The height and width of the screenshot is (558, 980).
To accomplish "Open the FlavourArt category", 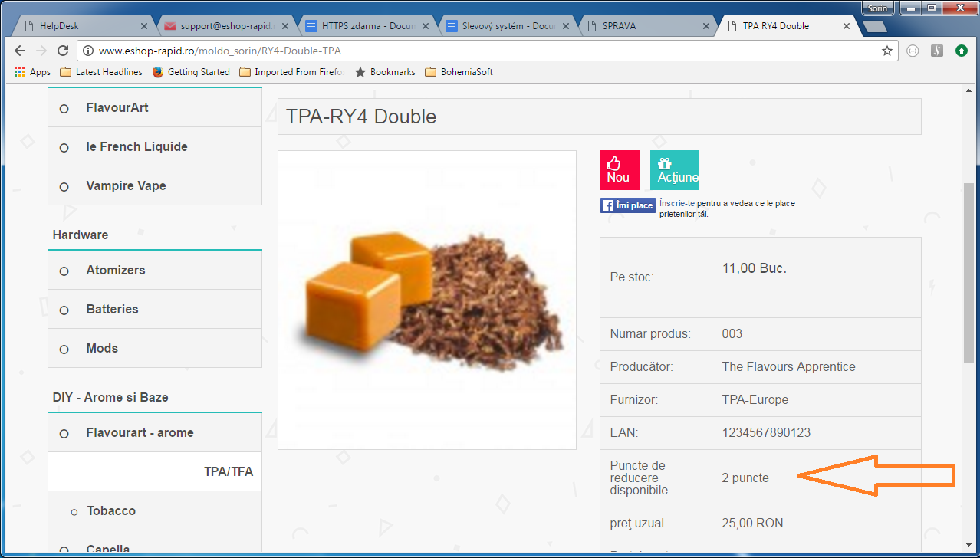I will coord(155,107).
